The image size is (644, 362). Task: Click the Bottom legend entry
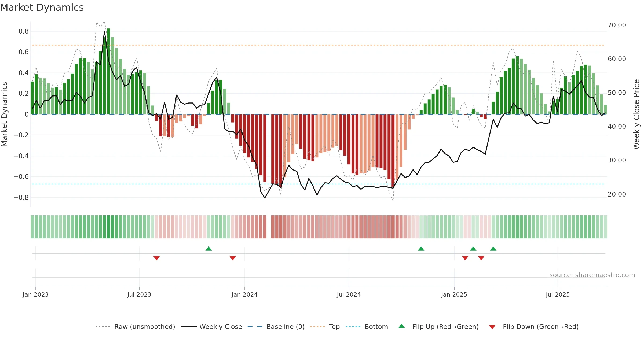tap(367, 327)
